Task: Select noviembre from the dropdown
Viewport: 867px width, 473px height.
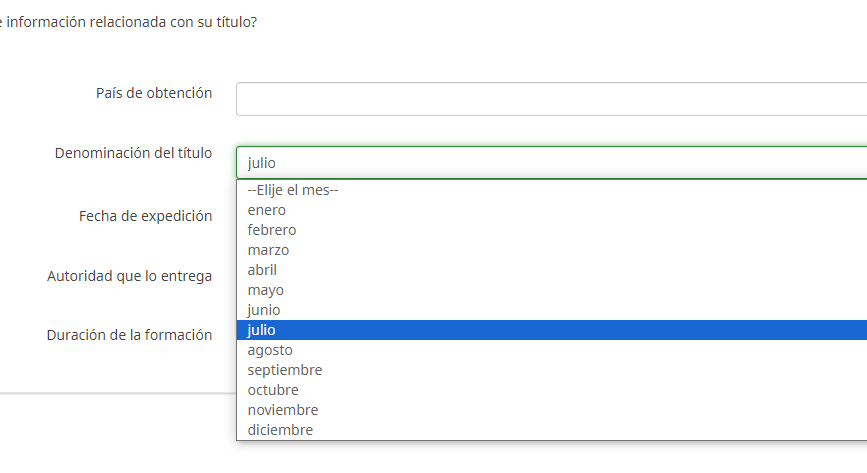Action: point(283,410)
